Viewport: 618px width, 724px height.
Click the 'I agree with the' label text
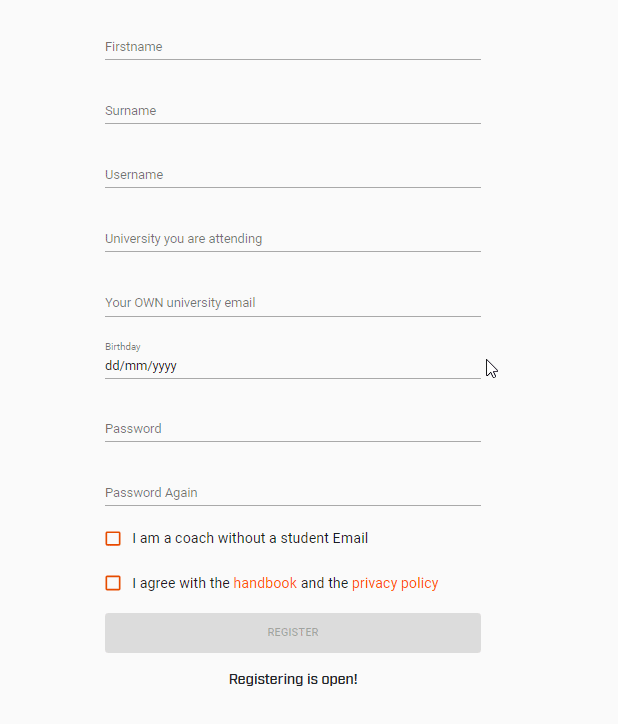[x=181, y=583]
